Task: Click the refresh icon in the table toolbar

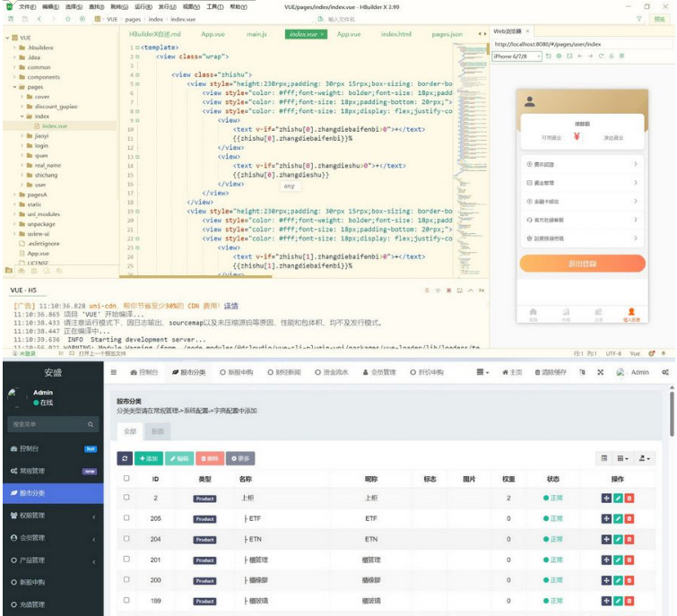Action: [x=125, y=458]
